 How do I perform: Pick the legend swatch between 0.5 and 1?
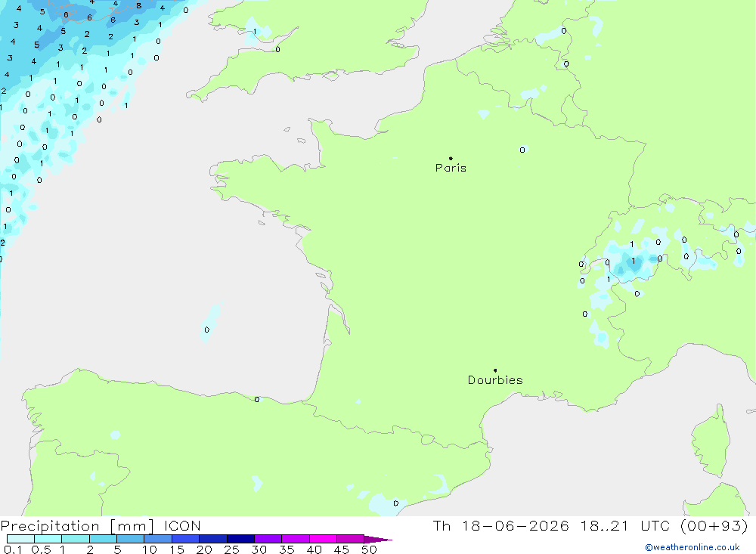(x=48, y=539)
